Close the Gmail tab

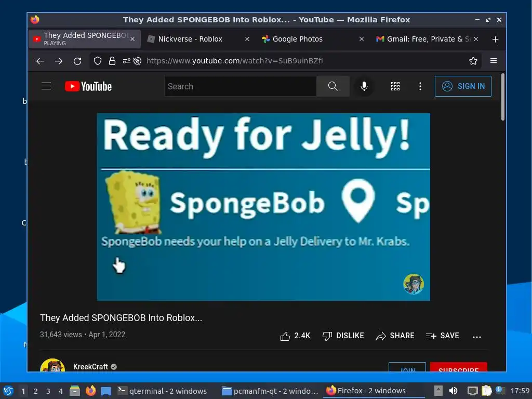[476, 39]
